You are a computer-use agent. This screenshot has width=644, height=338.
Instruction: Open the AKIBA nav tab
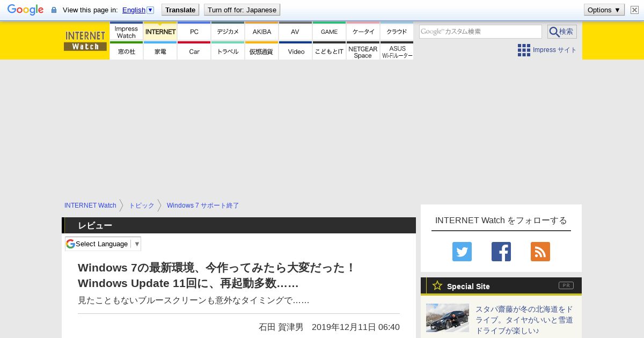(261, 31)
